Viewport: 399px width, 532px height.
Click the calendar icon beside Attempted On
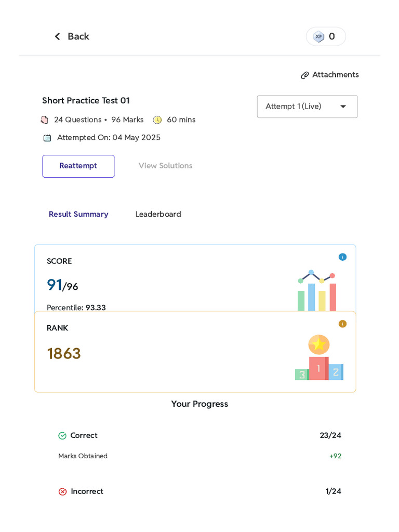(x=47, y=138)
